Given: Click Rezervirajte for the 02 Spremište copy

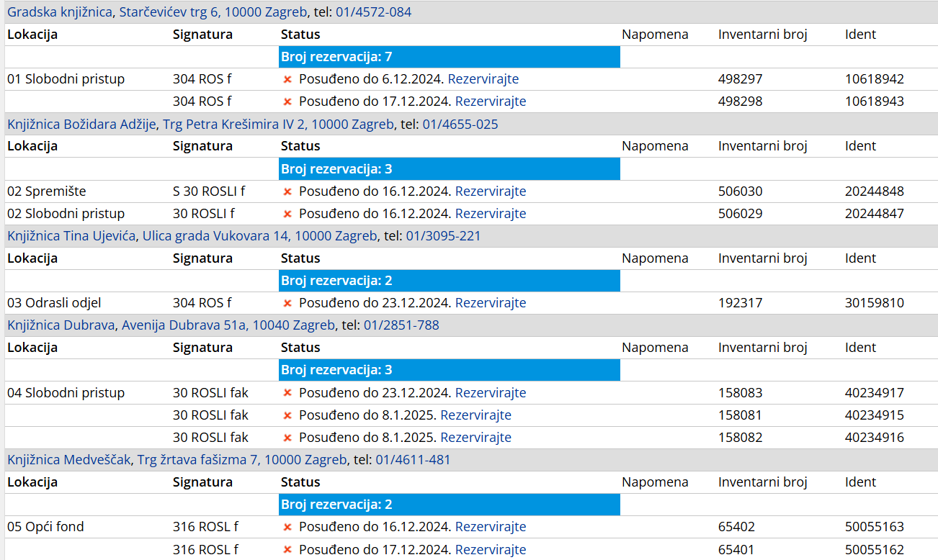Looking at the screenshot, I should pyautogui.click(x=490, y=191).
